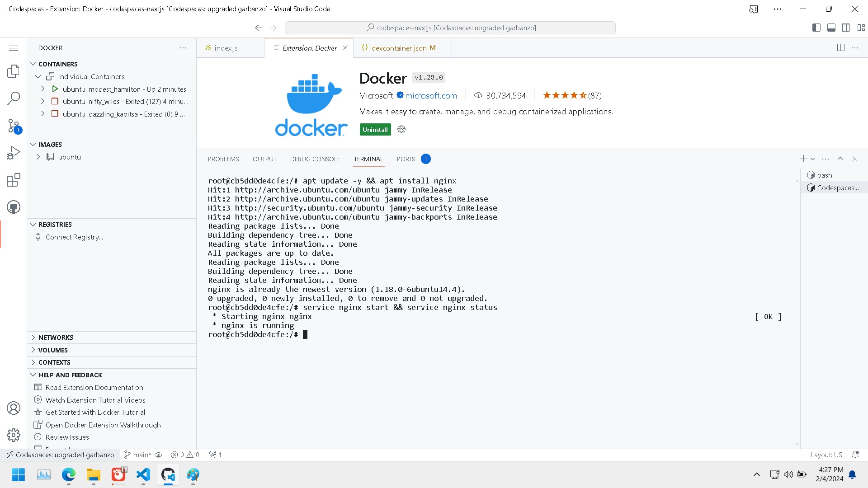This screenshot has width=868, height=488.
Task: Open Windows Start menu
Action: pyautogui.click(x=19, y=475)
